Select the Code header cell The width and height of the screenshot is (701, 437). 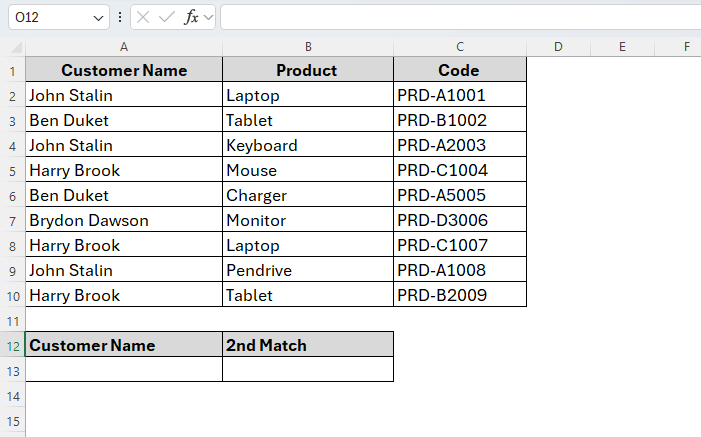[x=459, y=71]
